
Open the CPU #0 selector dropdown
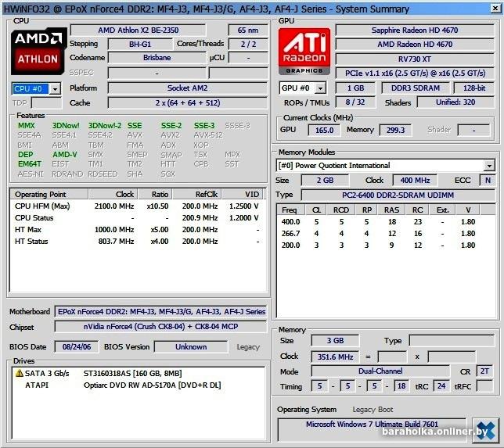tap(55, 89)
